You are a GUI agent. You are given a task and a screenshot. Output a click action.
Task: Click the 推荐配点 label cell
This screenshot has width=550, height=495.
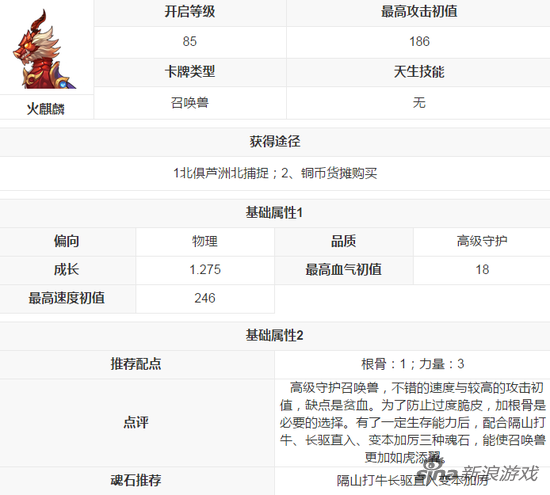click(136, 364)
